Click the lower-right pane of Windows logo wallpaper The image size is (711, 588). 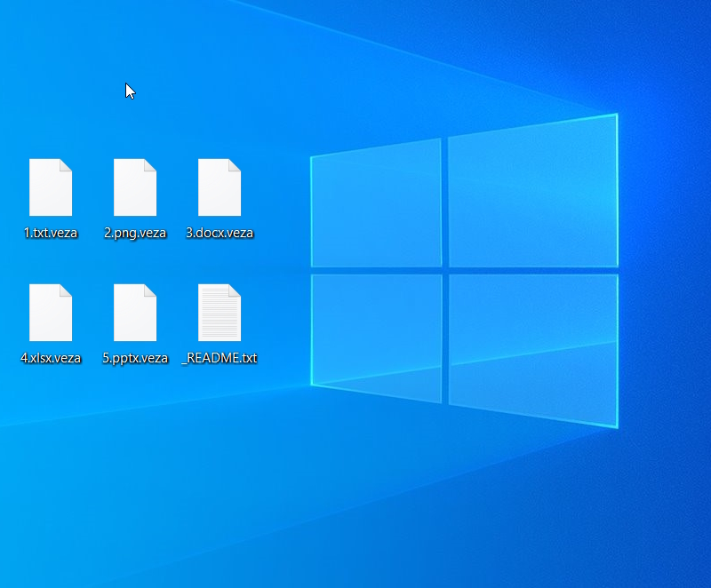point(532,346)
